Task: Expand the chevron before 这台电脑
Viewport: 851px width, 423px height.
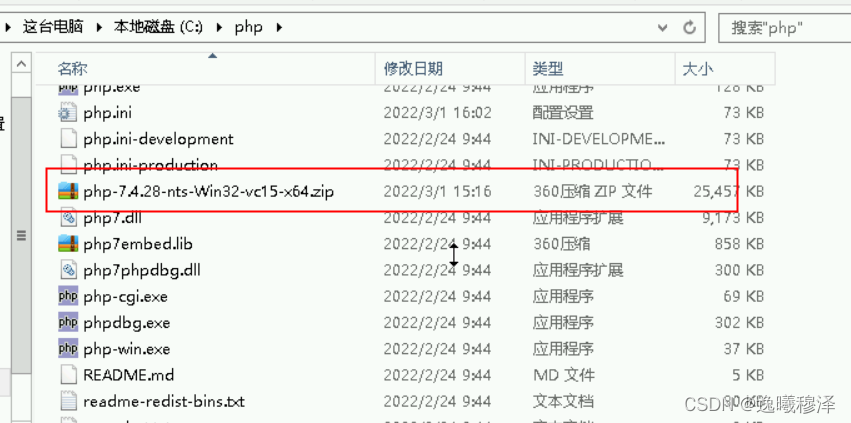Action: click(8, 27)
